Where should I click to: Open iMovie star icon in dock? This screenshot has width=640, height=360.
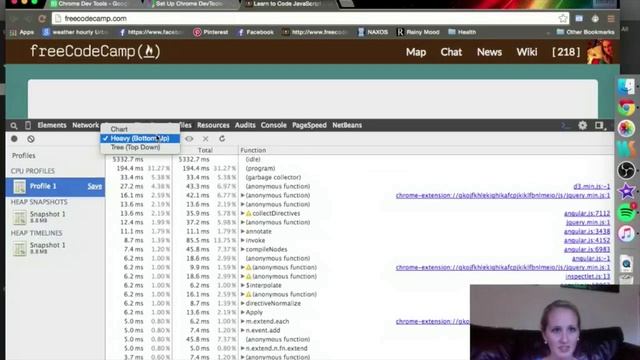[626, 191]
